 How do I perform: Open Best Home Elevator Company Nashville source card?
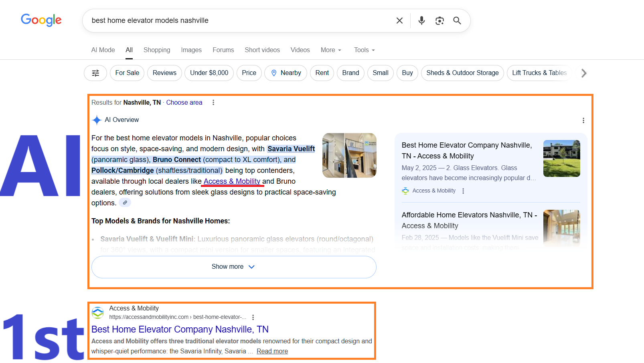pos(467,150)
